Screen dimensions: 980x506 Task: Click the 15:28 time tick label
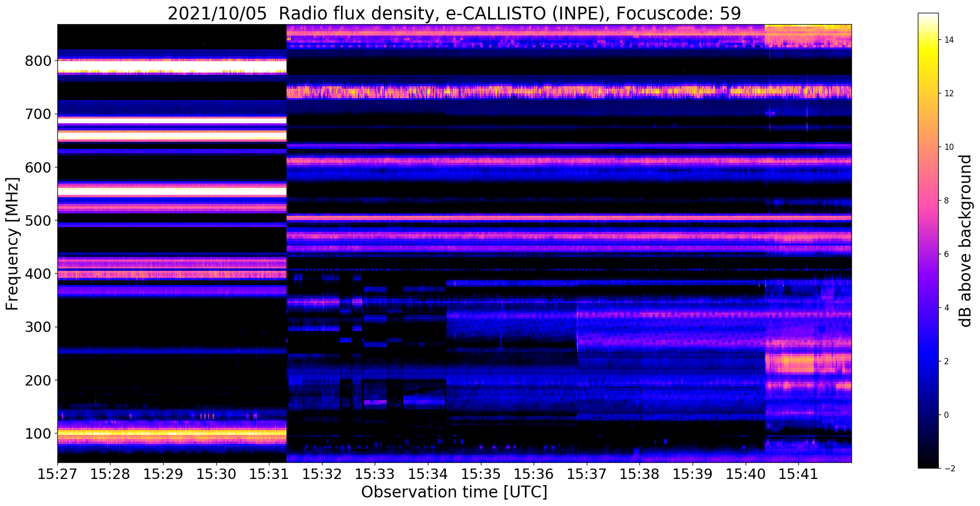tap(111, 474)
